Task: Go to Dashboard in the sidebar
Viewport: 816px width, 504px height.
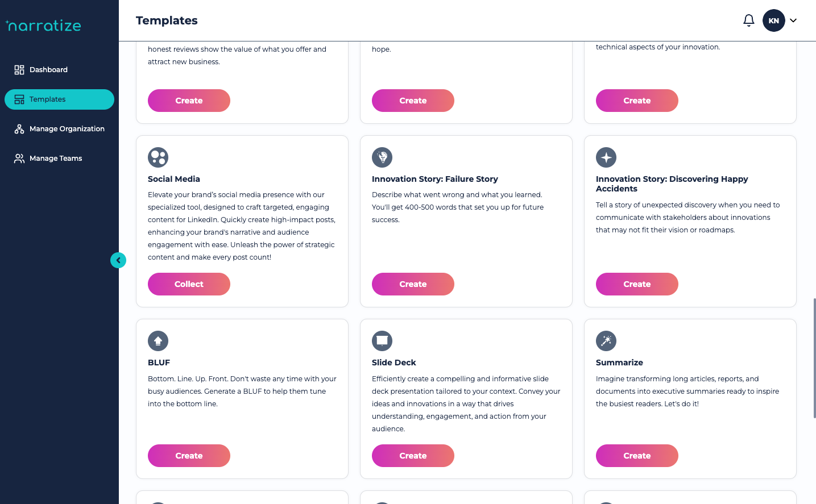Action: pos(48,70)
